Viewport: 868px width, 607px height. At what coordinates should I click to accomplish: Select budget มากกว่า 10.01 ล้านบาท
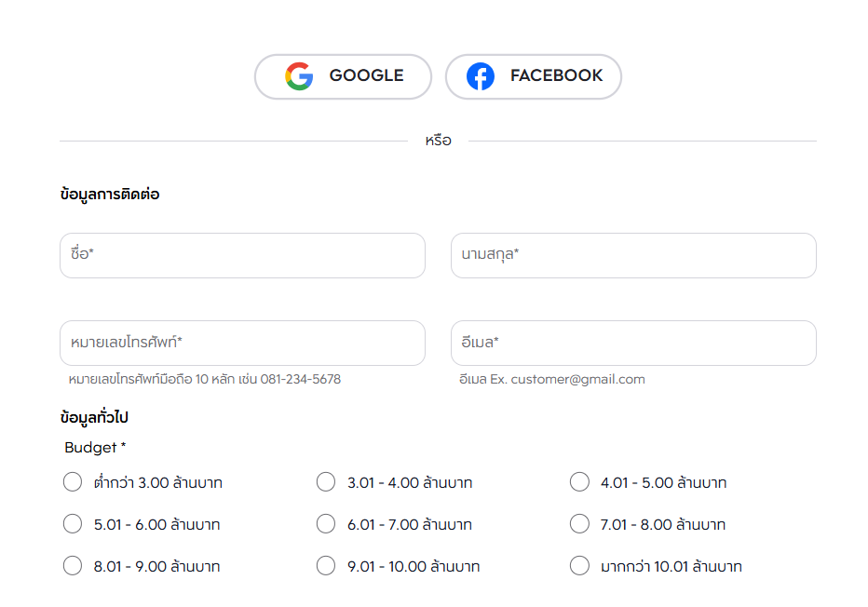pos(579,566)
